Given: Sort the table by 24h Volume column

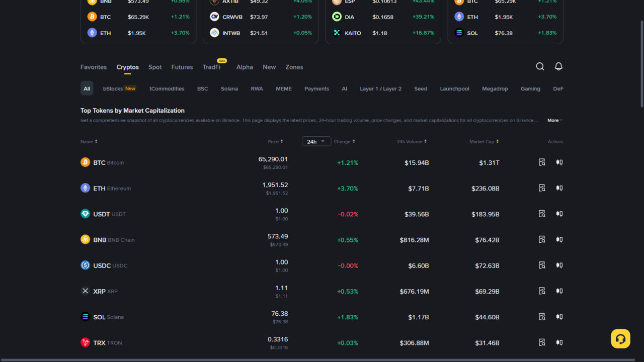Looking at the screenshot, I should click(413, 141).
